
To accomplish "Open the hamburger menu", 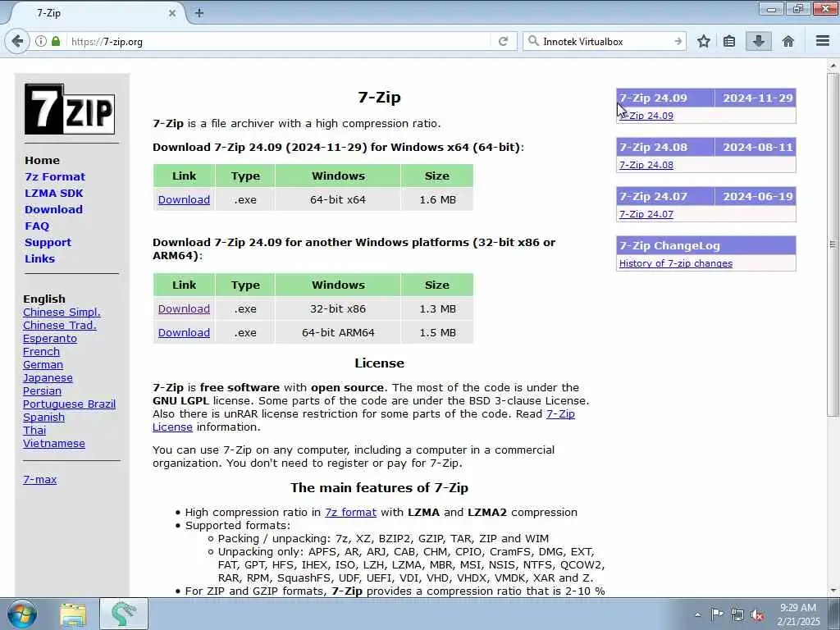I will (823, 41).
